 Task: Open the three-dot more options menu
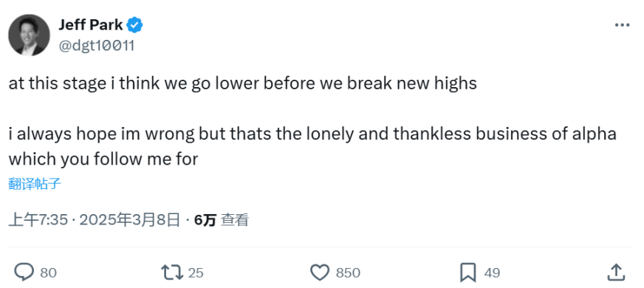tap(622, 25)
